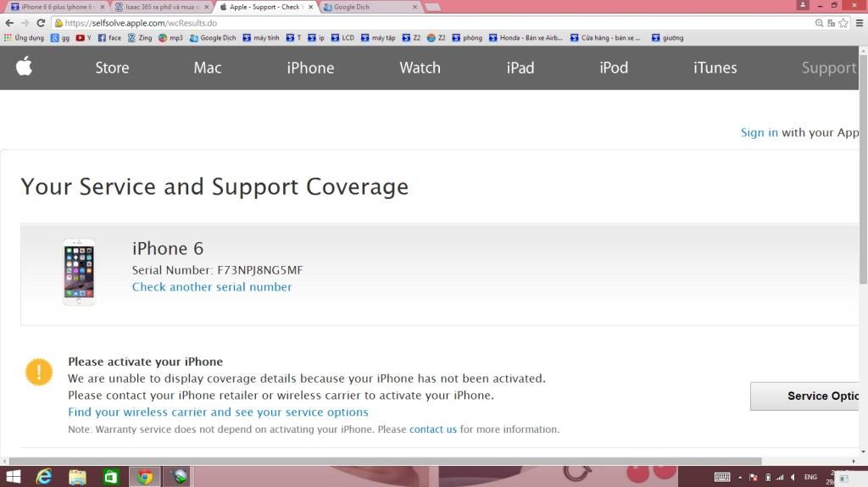Open the Chrome hamburger menu
Screen dimensions: 868x487
859,23
